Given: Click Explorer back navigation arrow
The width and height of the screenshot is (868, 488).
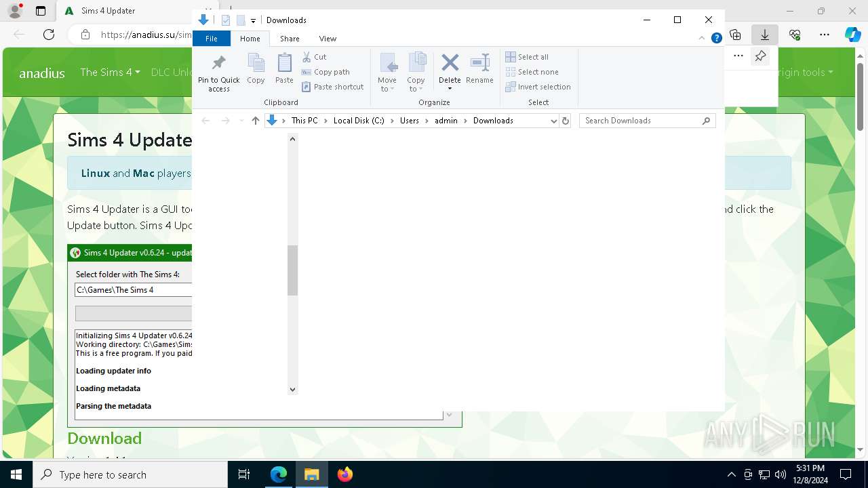Looking at the screenshot, I should [205, 121].
